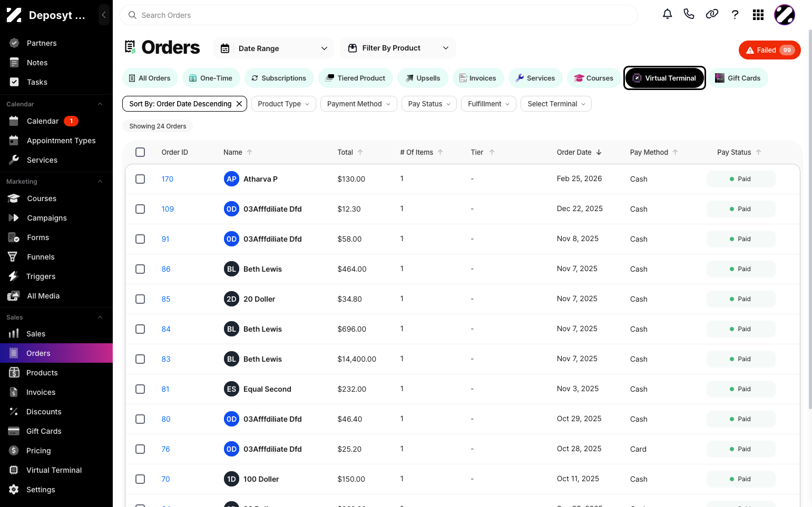Viewport: 812px width, 507px height.
Task: Open the Date Range dropdown
Action: coord(274,48)
